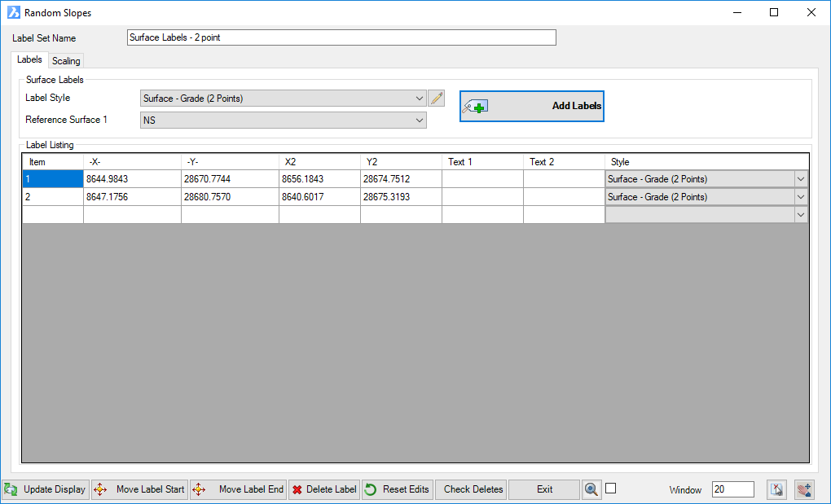Delete the selected label with Delete Label
The height and width of the screenshot is (504, 831).
coord(324,489)
